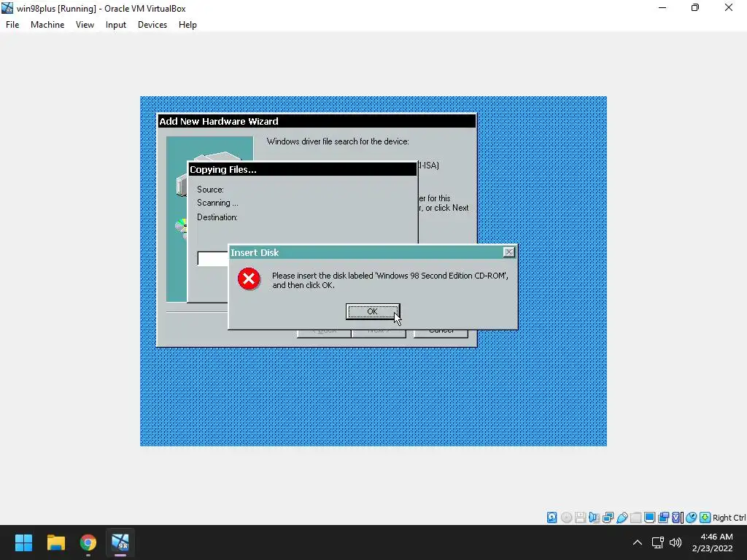Click the shared folders status icon
This screenshot has width=747, height=560.
[635, 518]
